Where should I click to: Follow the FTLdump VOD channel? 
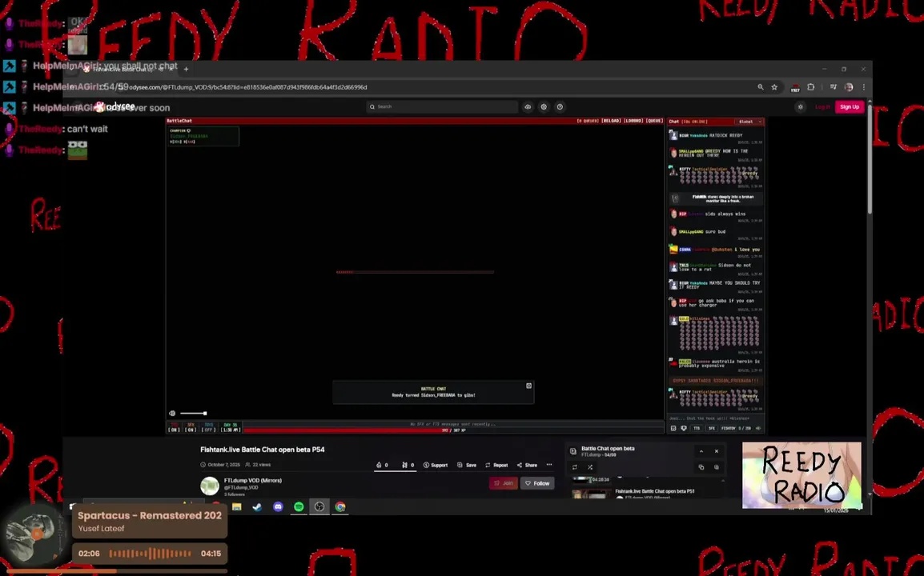tap(537, 483)
